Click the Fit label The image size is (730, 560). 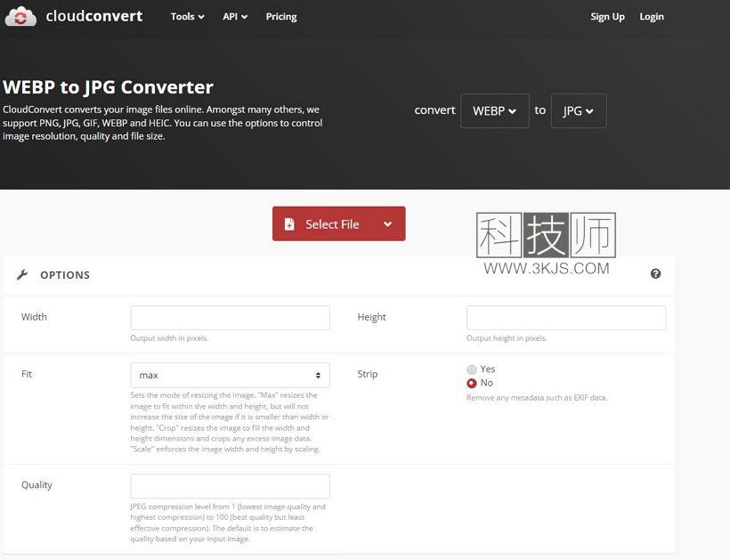(27, 374)
